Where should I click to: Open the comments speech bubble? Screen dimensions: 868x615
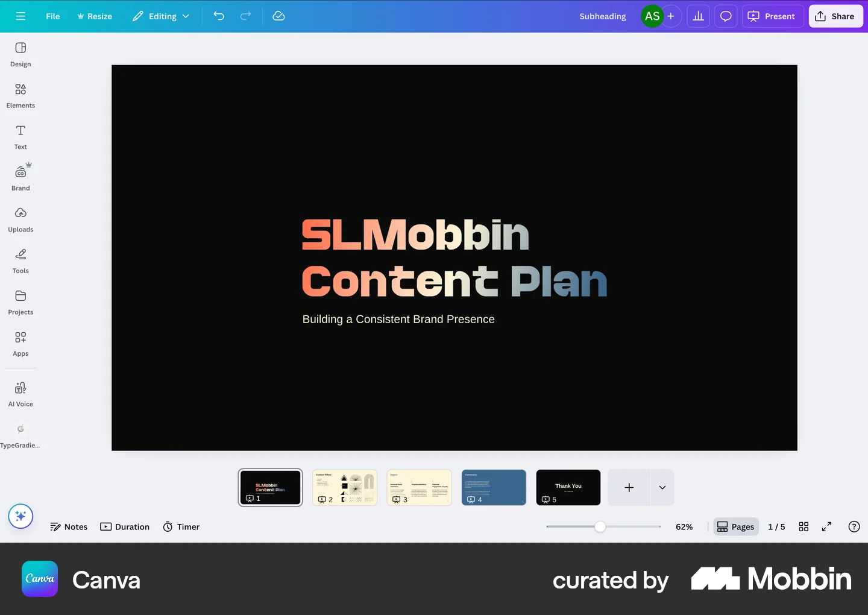tap(726, 16)
